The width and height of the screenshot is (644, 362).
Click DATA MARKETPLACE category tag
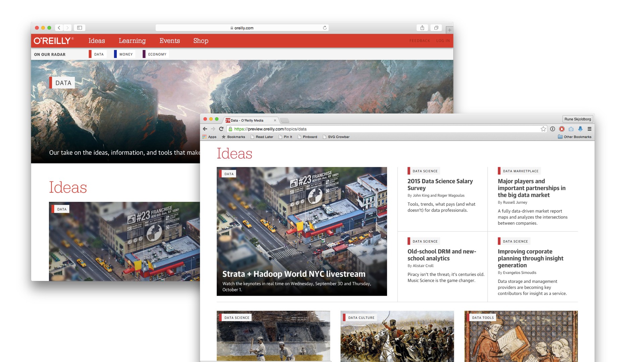pyautogui.click(x=519, y=171)
